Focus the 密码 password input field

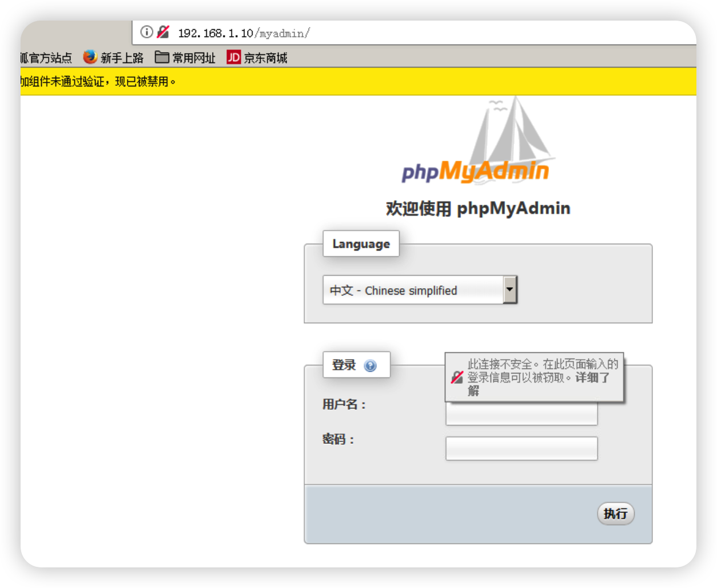[521, 448]
